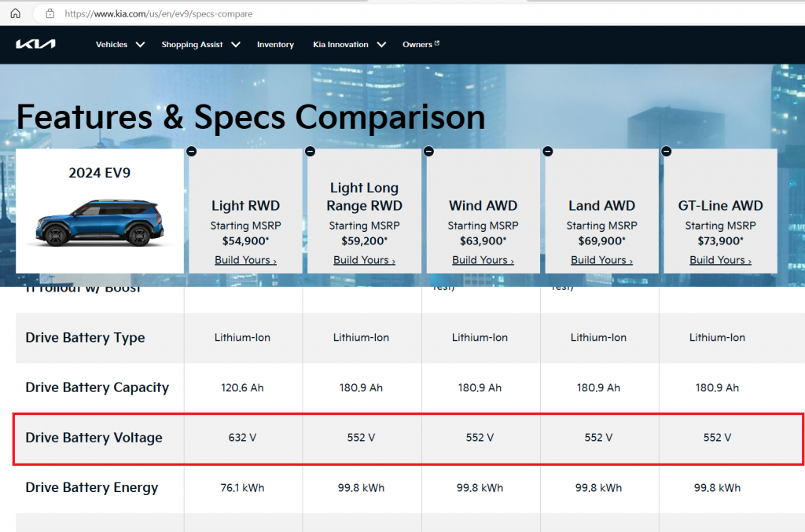Click the site security lock icon

click(x=50, y=14)
